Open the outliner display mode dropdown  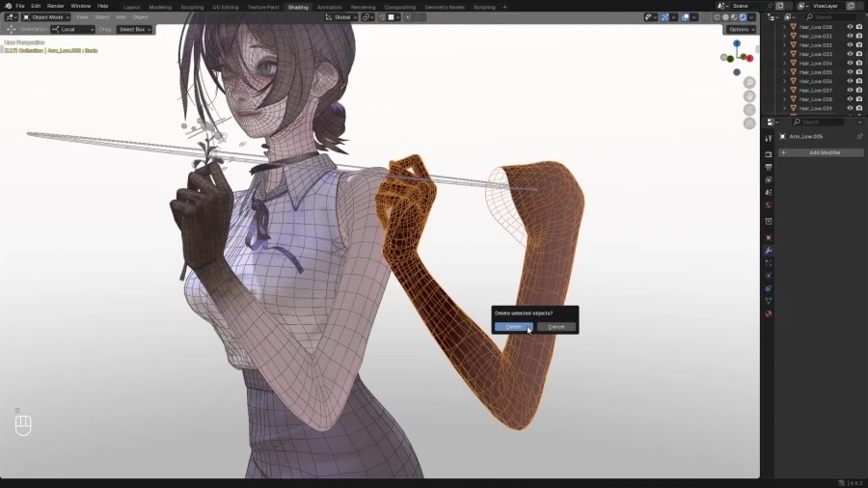click(789, 17)
